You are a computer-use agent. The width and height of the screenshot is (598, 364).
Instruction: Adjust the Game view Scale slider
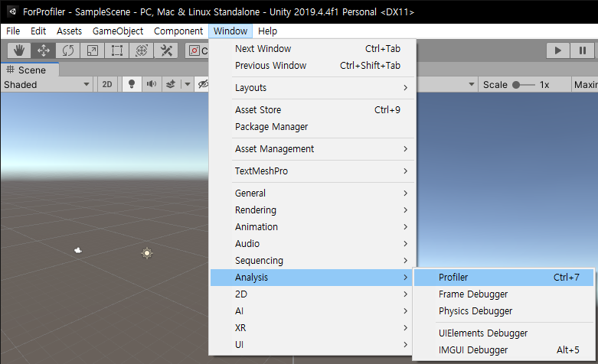click(x=524, y=85)
